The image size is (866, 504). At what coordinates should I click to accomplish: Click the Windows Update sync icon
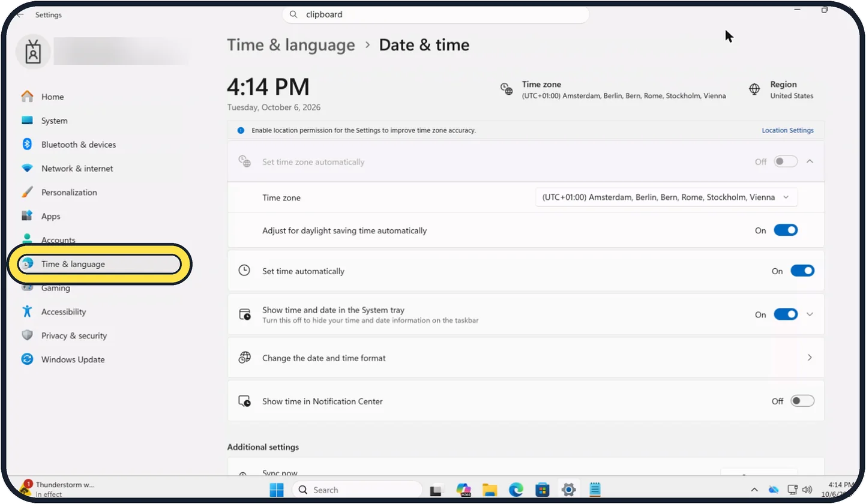(x=27, y=359)
